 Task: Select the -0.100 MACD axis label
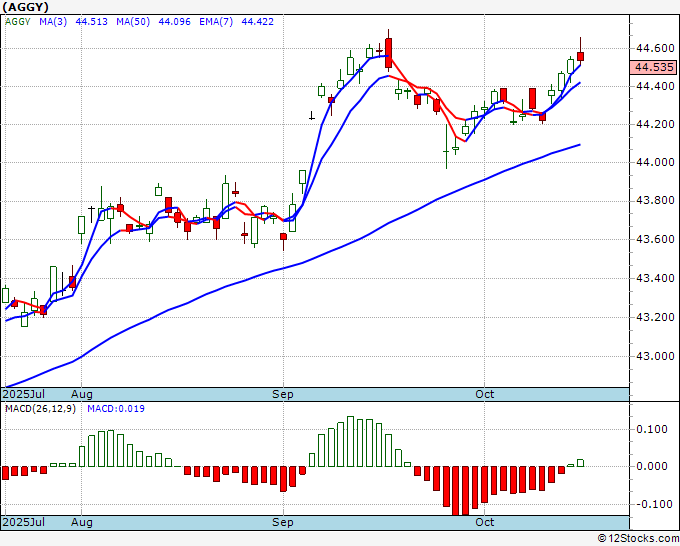652,504
